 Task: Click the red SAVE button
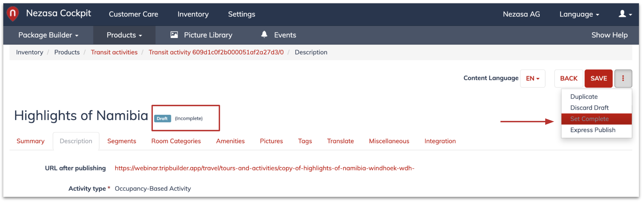599,78
